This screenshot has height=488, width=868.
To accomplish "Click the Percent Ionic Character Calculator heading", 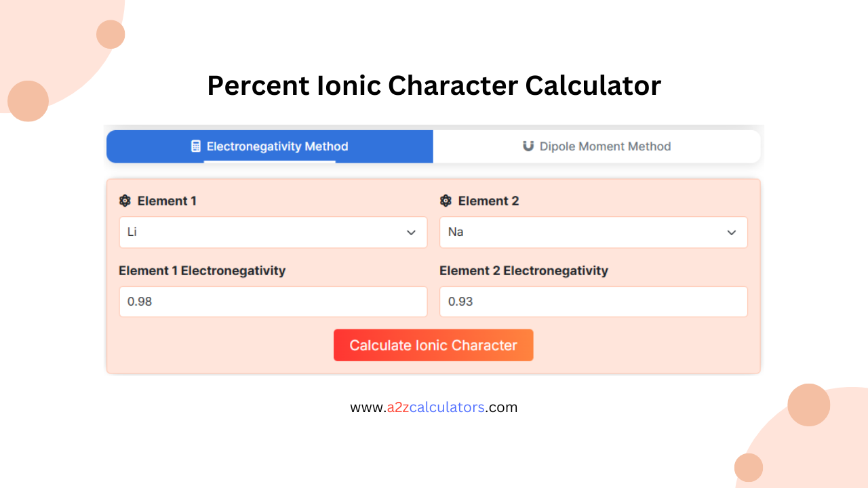I will coord(434,85).
